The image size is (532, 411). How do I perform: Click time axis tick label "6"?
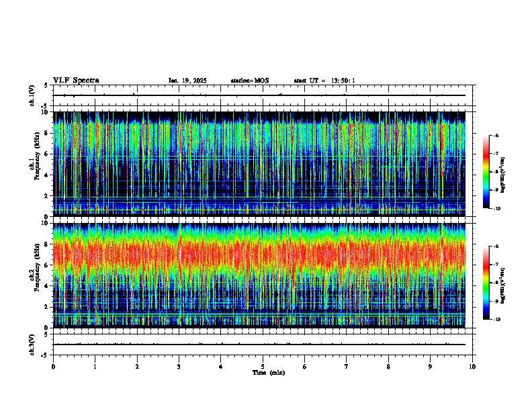[x=304, y=367]
